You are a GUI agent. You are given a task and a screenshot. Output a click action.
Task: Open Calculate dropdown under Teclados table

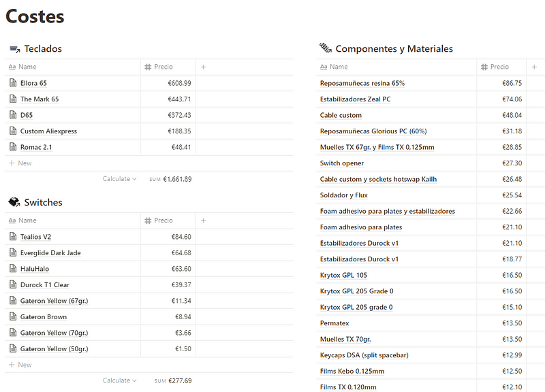119,179
